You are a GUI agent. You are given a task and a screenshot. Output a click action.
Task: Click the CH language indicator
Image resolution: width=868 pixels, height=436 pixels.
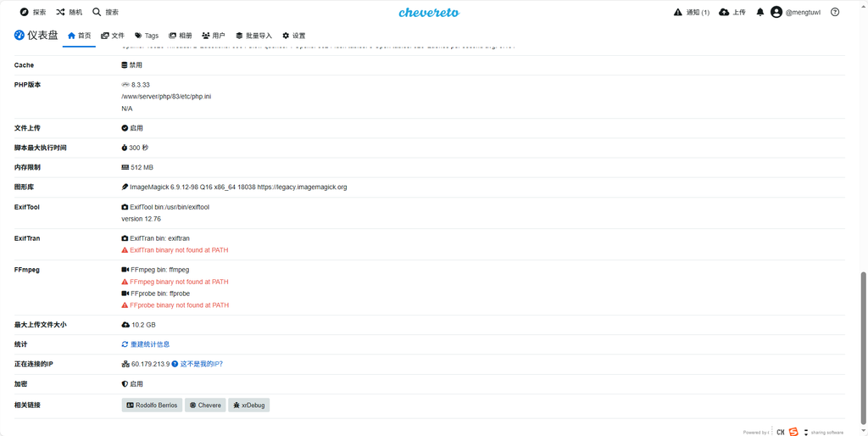pos(781,432)
